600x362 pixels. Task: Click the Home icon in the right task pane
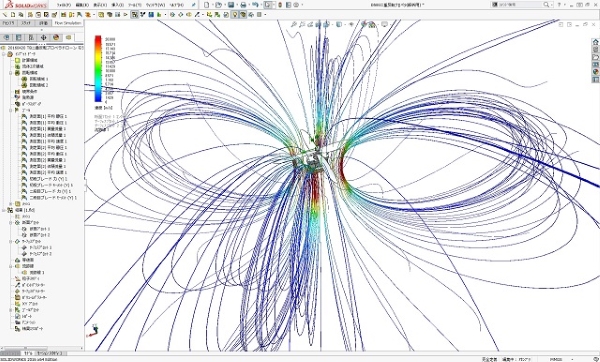click(x=595, y=42)
